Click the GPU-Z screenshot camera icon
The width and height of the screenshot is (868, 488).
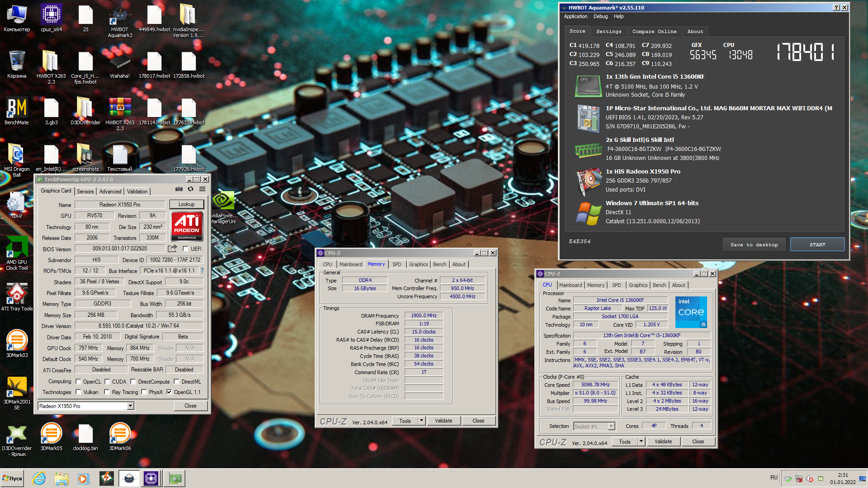(179, 189)
